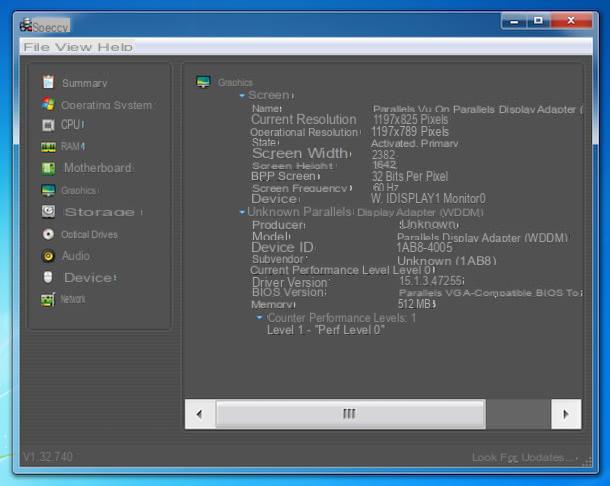610x486 pixels.
Task: Select the Operational Resolution row label
Action: pyautogui.click(x=304, y=132)
